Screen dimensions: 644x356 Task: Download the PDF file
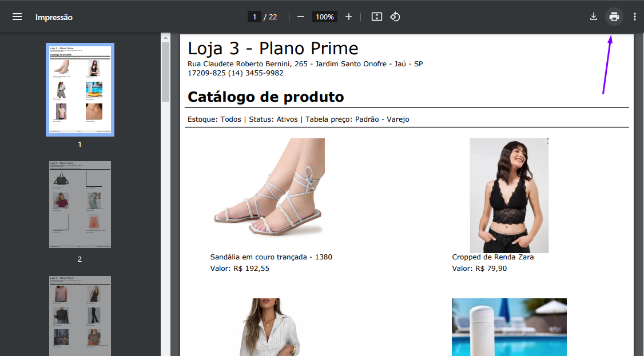pos(594,17)
